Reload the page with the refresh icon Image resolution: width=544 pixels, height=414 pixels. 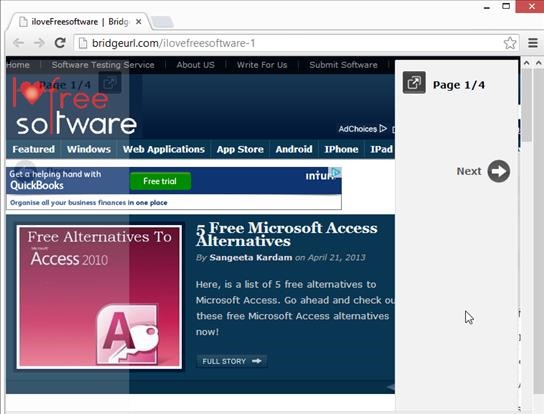60,43
